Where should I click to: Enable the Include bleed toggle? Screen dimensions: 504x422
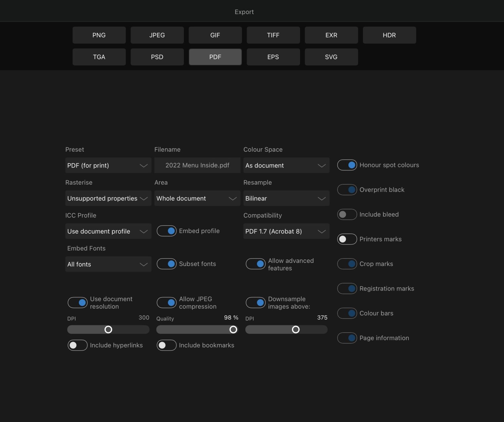pyautogui.click(x=347, y=215)
